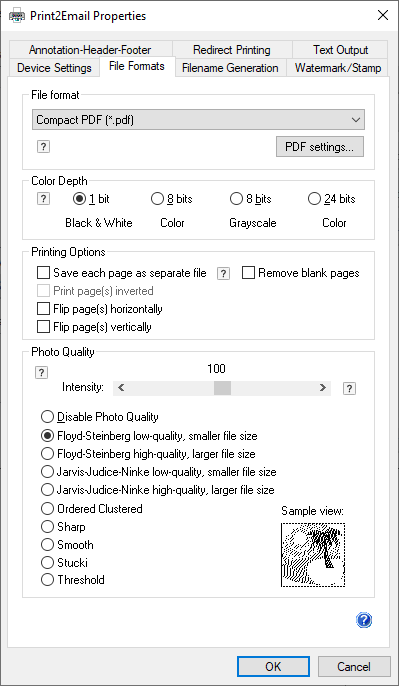399x686 pixels.
Task: Select the Stucki dithering option
Action: click(x=47, y=562)
